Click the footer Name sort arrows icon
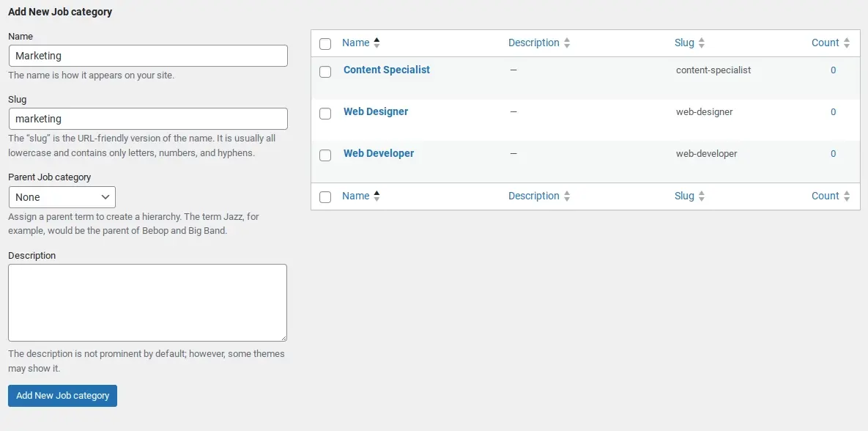The image size is (868, 431). (377, 196)
